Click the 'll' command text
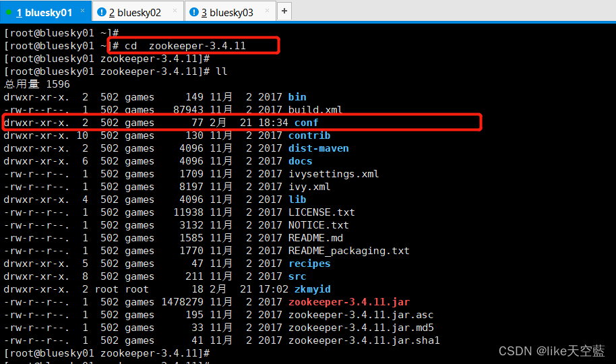The width and height of the screenshot is (616, 364). point(221,71)
